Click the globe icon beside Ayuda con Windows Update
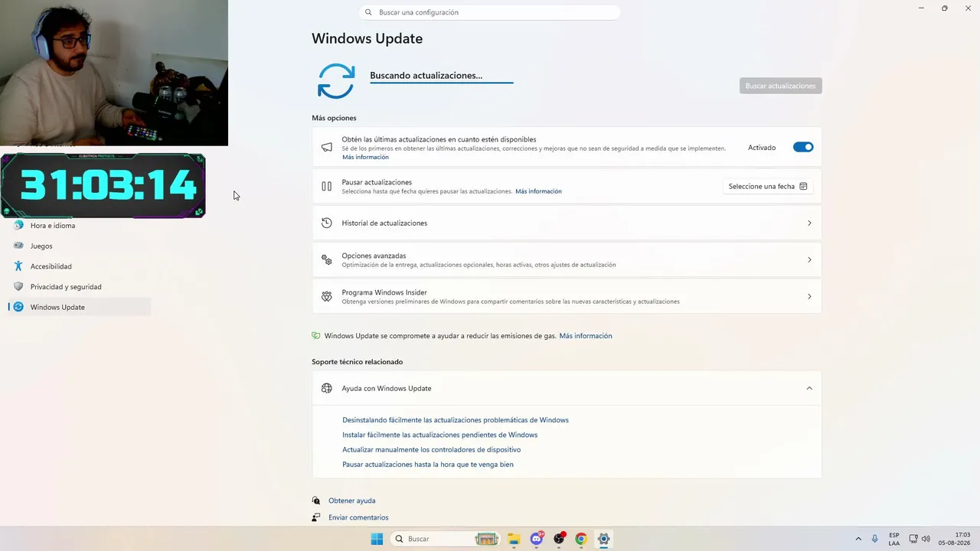980x551 pixels. (x=327, y=388)
